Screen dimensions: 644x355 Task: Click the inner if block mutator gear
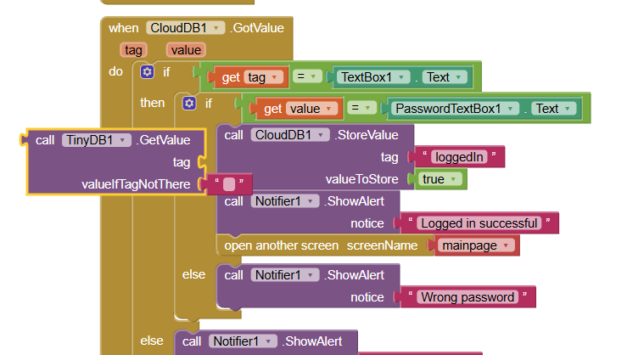tap(189, 103)
